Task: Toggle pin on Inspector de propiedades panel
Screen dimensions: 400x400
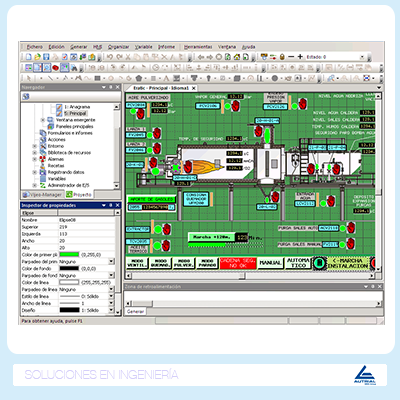Action: pyautogui.click(x=111, y=205)
